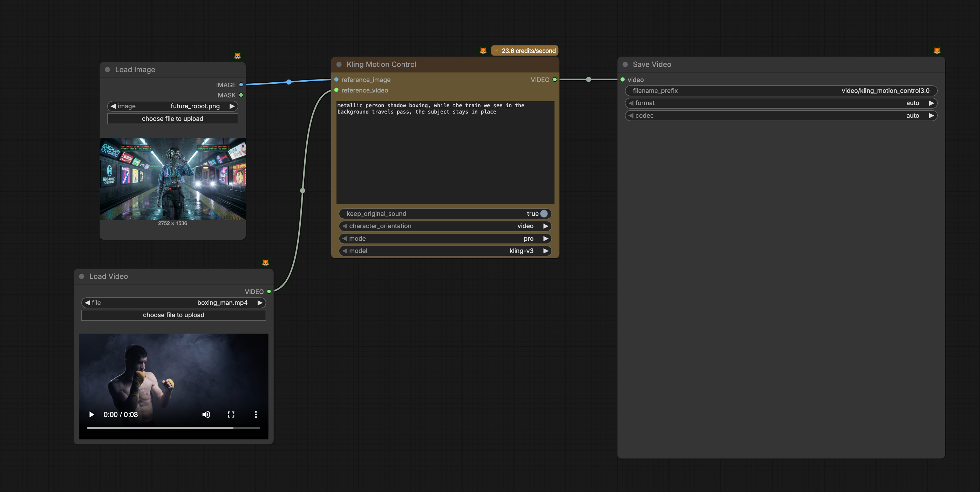This screenshot has width=980, height=492.
Task: Click choose file to upload in Load Video
Action: pos(173,315)
